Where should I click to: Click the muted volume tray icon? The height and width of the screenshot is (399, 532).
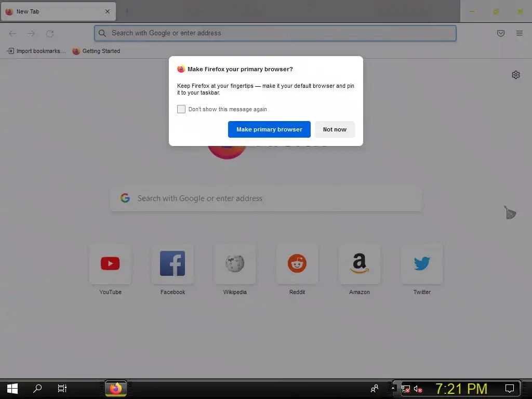(x=418, y=389)
